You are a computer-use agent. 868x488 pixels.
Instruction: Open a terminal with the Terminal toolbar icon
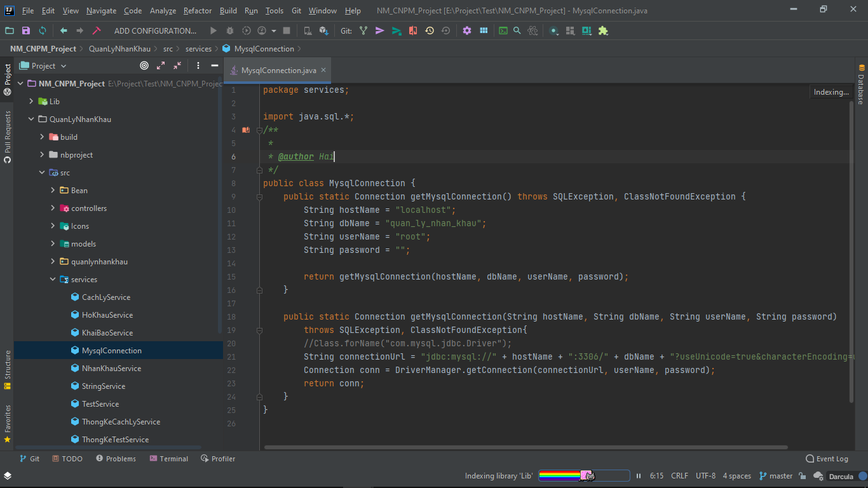(x=503, y=30)
